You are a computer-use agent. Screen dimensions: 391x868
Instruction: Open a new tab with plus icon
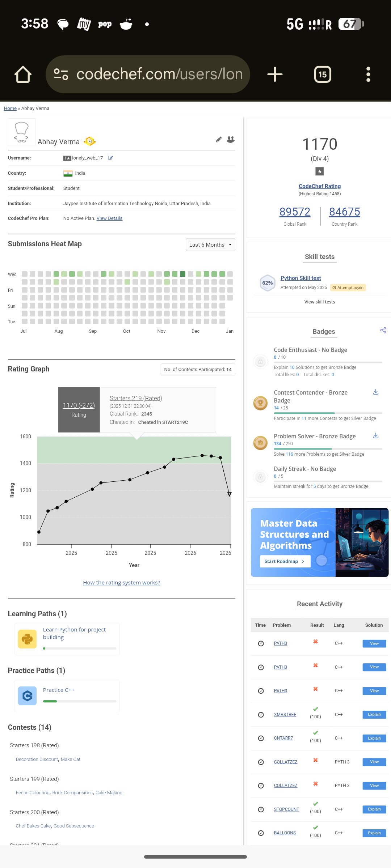pos(275,75)
